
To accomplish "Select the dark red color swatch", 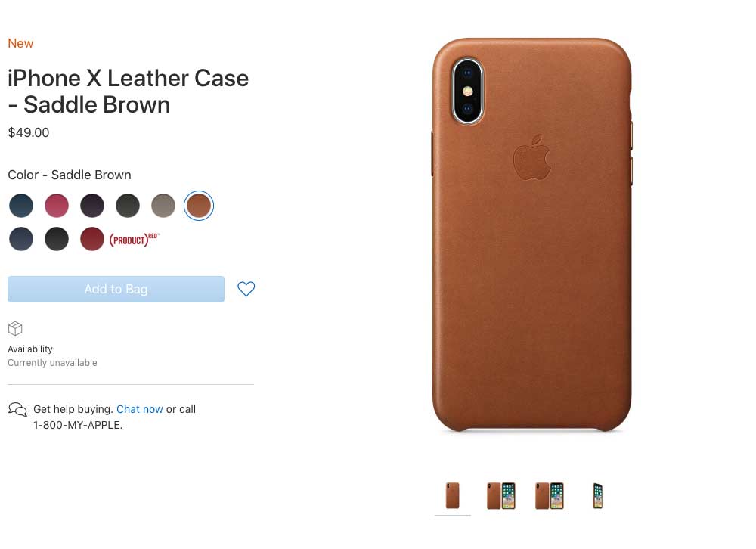I will click(x=92, y=239).
